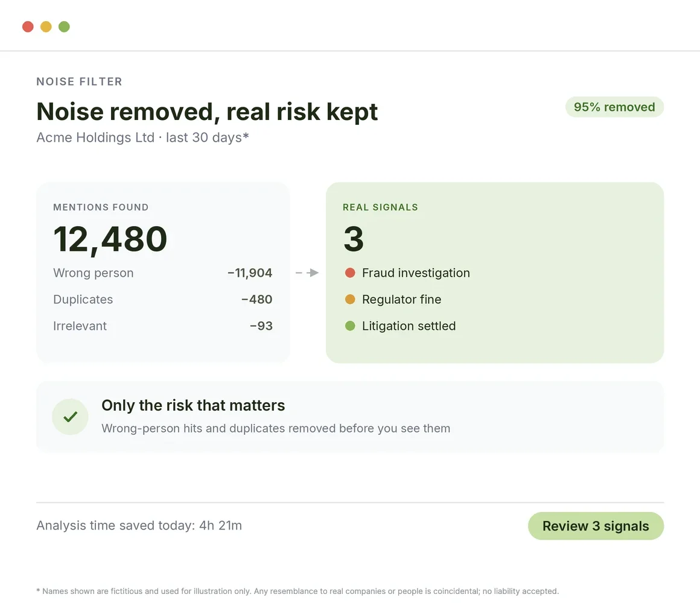Click the orange dot beside Regulator fine
700x603 pixels.
tap(350, 299)
